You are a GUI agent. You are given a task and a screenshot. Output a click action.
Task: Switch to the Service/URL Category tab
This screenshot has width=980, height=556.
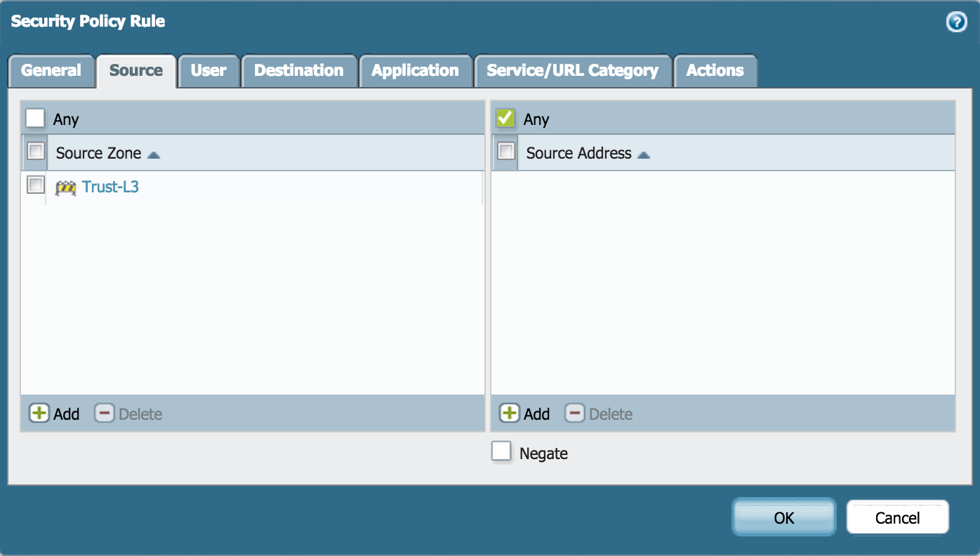[x=573, y=70]
